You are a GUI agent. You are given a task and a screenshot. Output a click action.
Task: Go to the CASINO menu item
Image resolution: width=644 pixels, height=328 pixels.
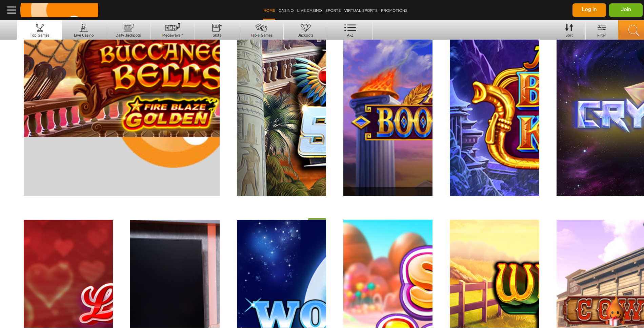[x=286, y=10]
